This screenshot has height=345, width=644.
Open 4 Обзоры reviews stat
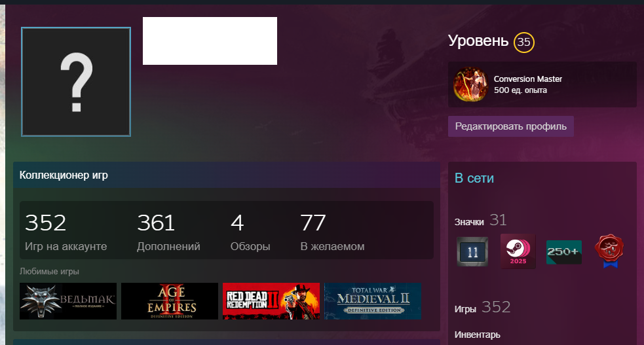[x=250, y=232]
